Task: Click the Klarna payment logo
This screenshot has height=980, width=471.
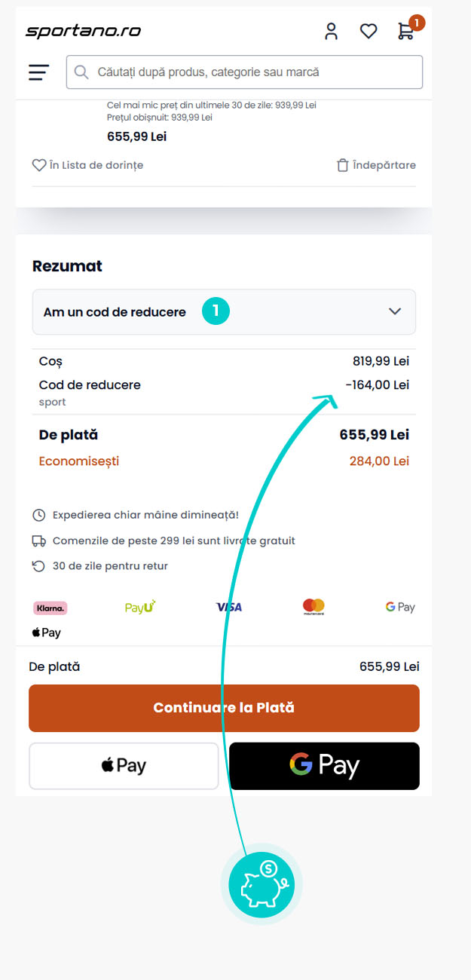Action: (50, 608)
